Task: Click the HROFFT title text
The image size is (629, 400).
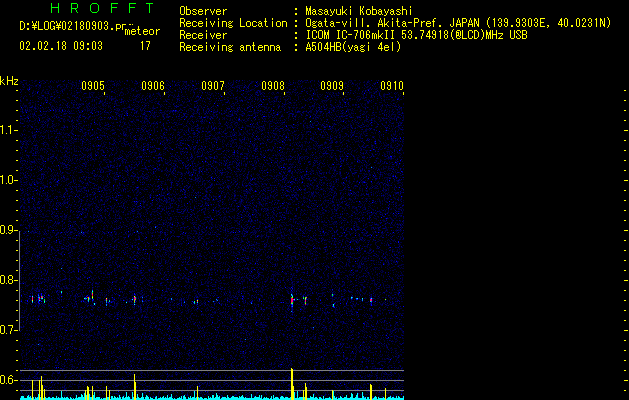Action: [x=102, y=8]
